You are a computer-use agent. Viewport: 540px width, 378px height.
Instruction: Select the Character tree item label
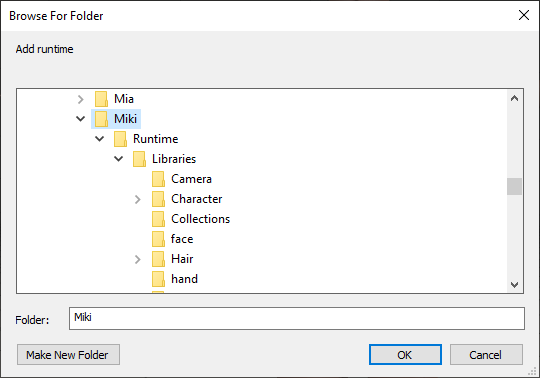197,199
